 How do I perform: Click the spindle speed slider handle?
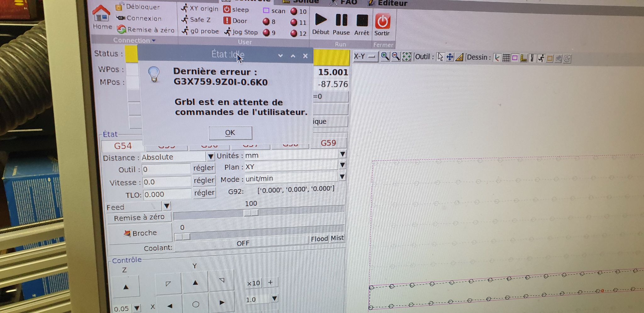pyautogui.click(x=182, y=237)
